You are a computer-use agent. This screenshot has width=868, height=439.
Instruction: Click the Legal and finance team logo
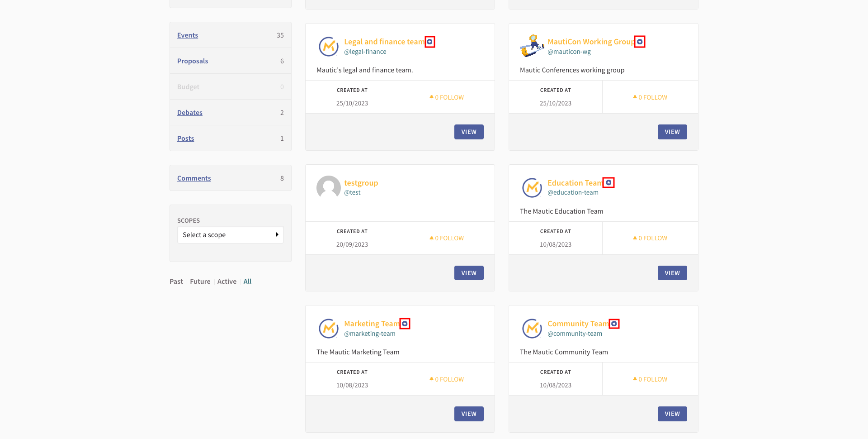click(329, 46)
